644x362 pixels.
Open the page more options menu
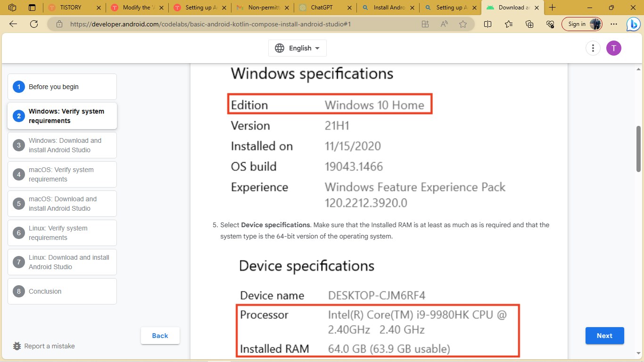click(x=593, y=48)
